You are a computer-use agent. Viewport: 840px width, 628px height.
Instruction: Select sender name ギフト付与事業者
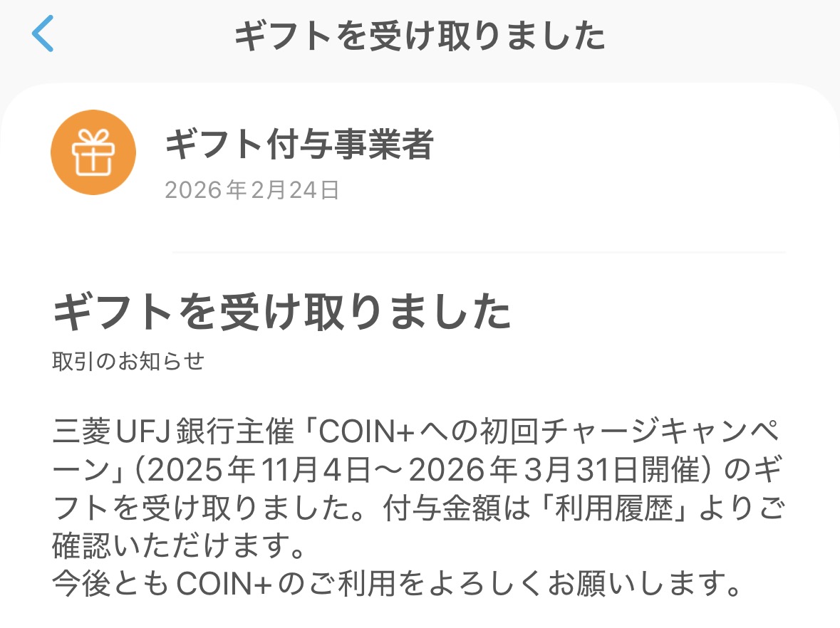point(299,145)
